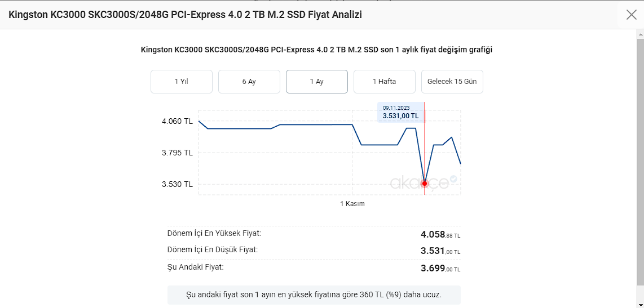Close the Fiyat Analizi dialog
This screenshot has width=644, height=308.
point(631,15)
